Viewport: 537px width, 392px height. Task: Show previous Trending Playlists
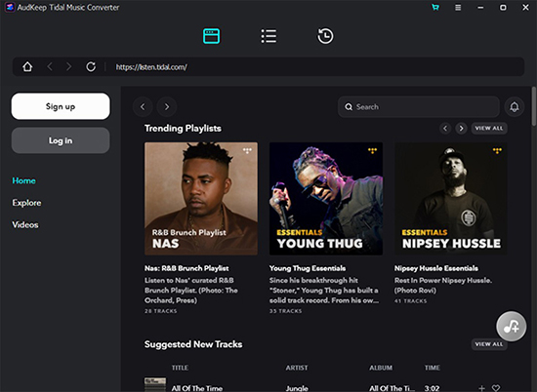pyautogui.click(x=445, y=129)
